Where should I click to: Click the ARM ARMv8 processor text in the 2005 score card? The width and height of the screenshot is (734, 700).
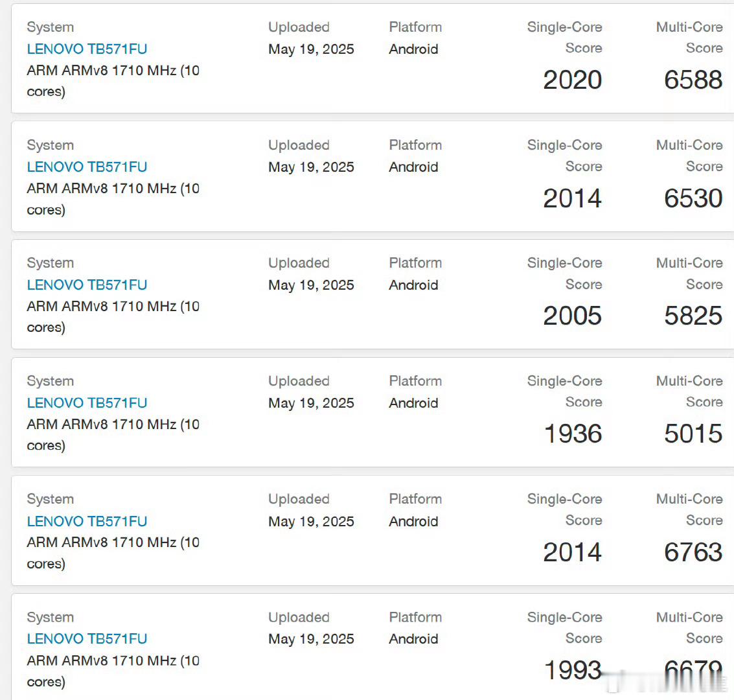tap(113, 317)
